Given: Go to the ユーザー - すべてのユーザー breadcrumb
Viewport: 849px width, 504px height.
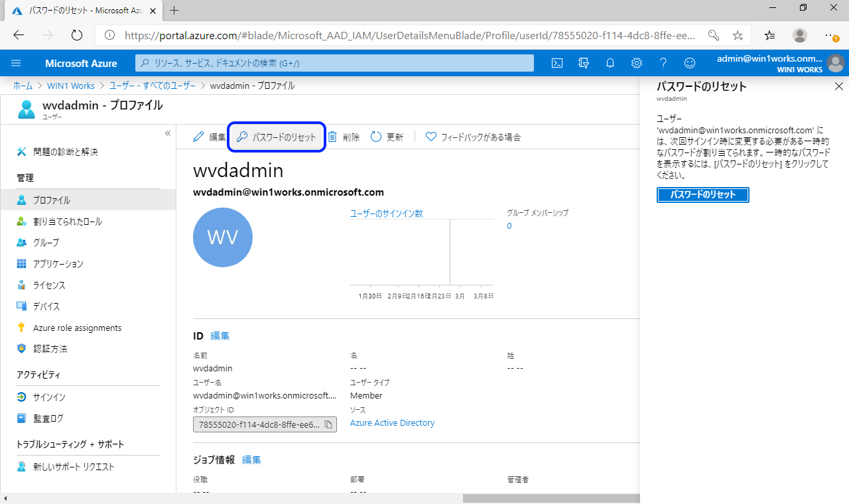Looking at the screenshot, I should pyautogui.click(x=153, y=86).
